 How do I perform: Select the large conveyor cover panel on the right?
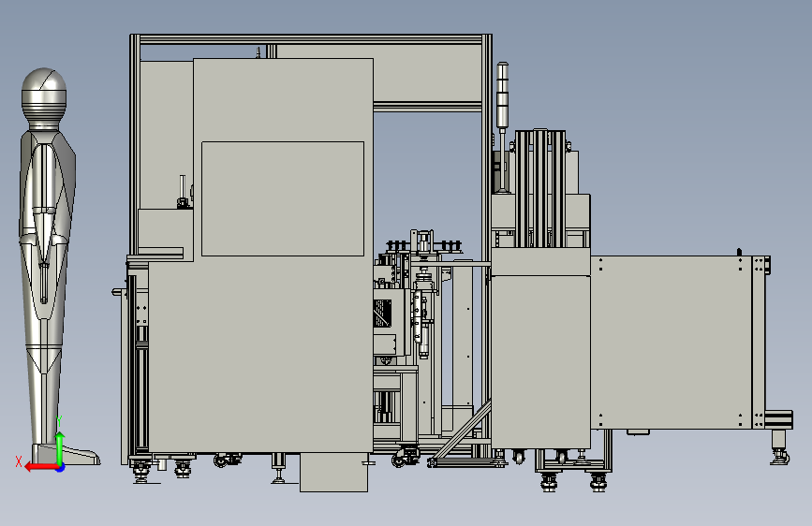tap(672, 343)
